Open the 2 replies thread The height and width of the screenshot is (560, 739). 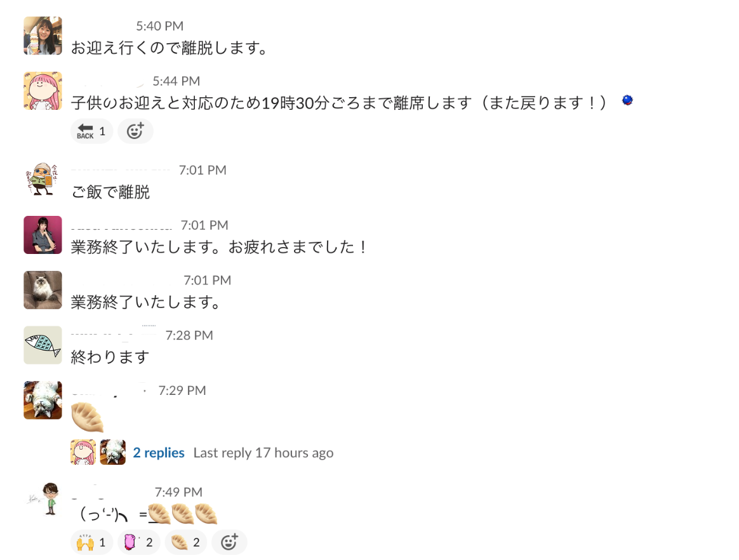coord(158,453)
